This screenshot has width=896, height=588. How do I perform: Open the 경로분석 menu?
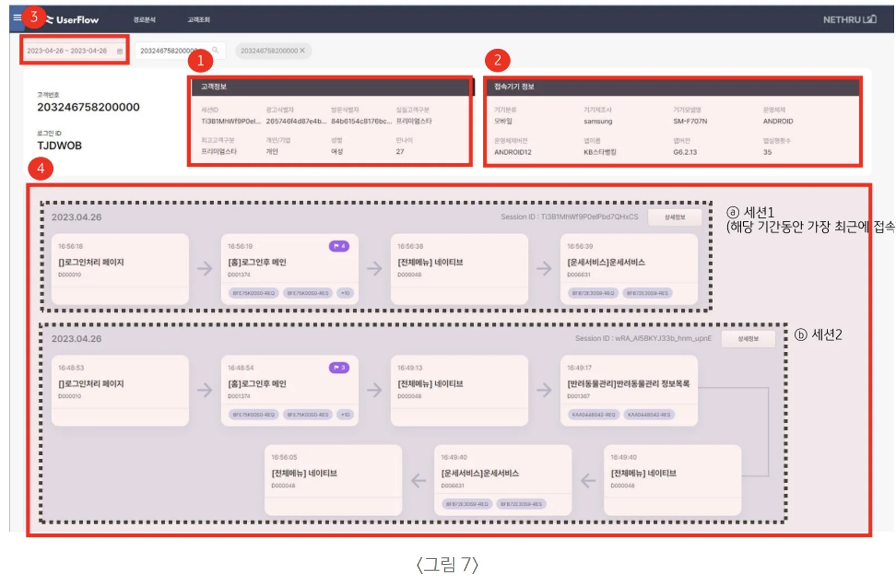pyautogui.click(x=144, y=20)
